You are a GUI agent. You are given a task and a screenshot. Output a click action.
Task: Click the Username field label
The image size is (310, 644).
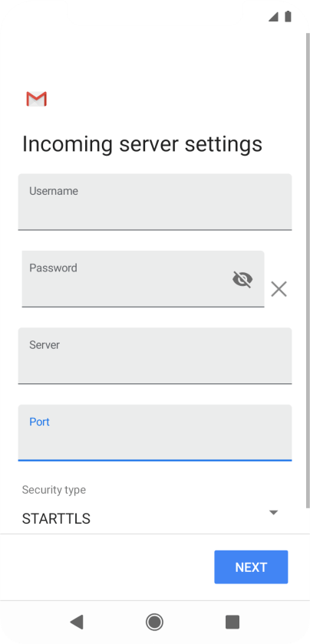(54, 191)
